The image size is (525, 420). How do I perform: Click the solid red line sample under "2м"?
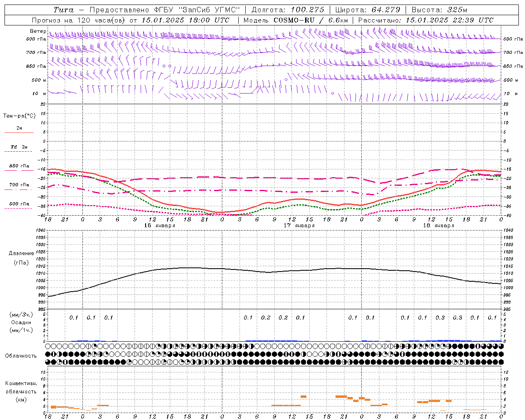[x=19, y=132]
